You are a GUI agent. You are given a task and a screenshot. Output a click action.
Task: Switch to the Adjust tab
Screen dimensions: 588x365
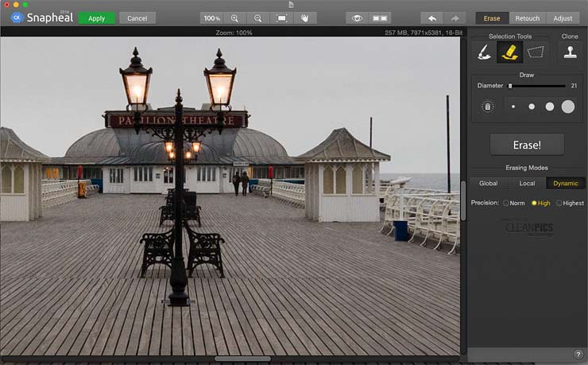563,18
